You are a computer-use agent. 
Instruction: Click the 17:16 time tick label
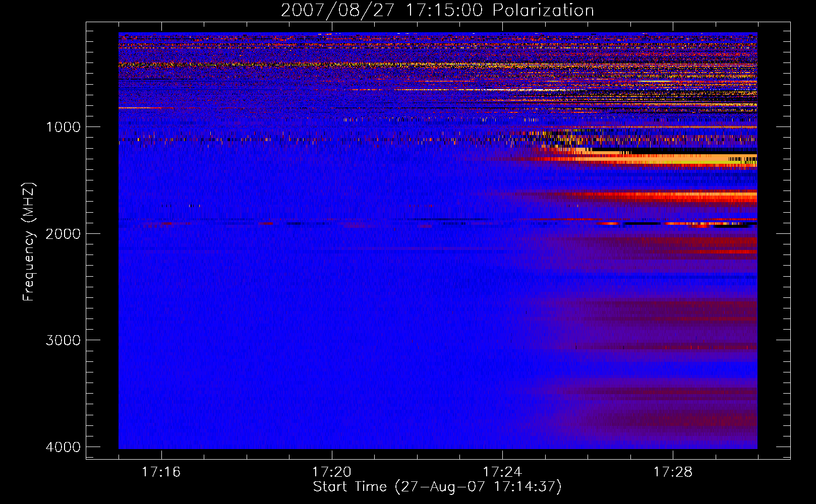(161, 472)
